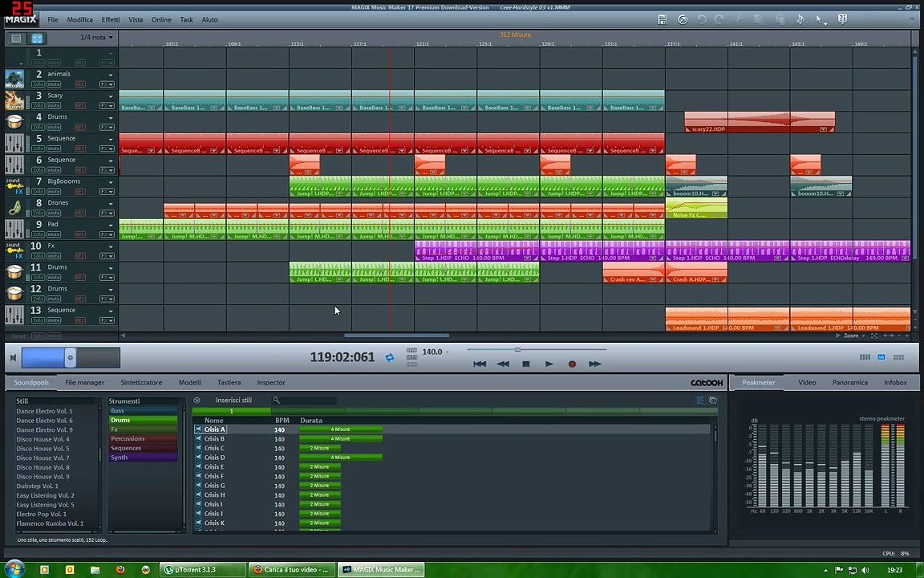Toggle Solo on track 5 Sequence
The width and height of the screenshot is (924, 578).
point(38,149)
